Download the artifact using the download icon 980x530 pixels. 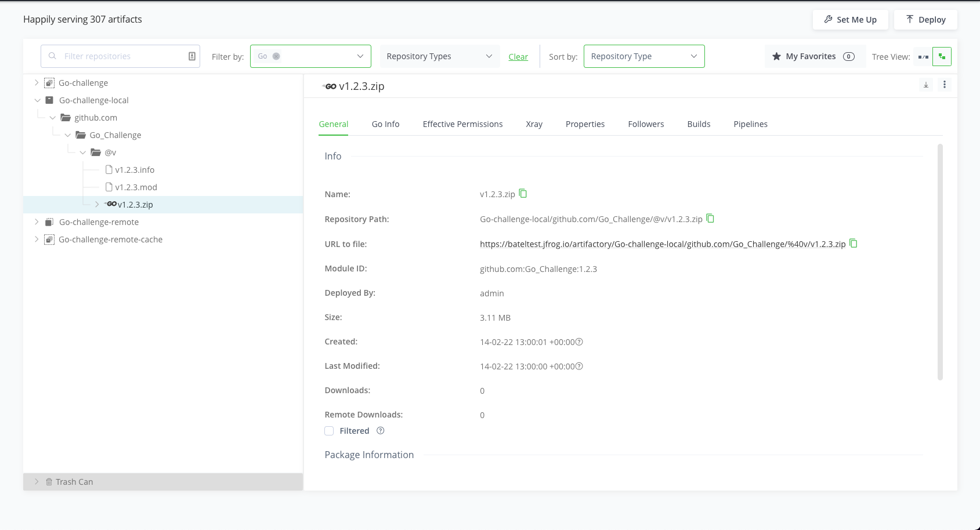[x=926, y=85]
